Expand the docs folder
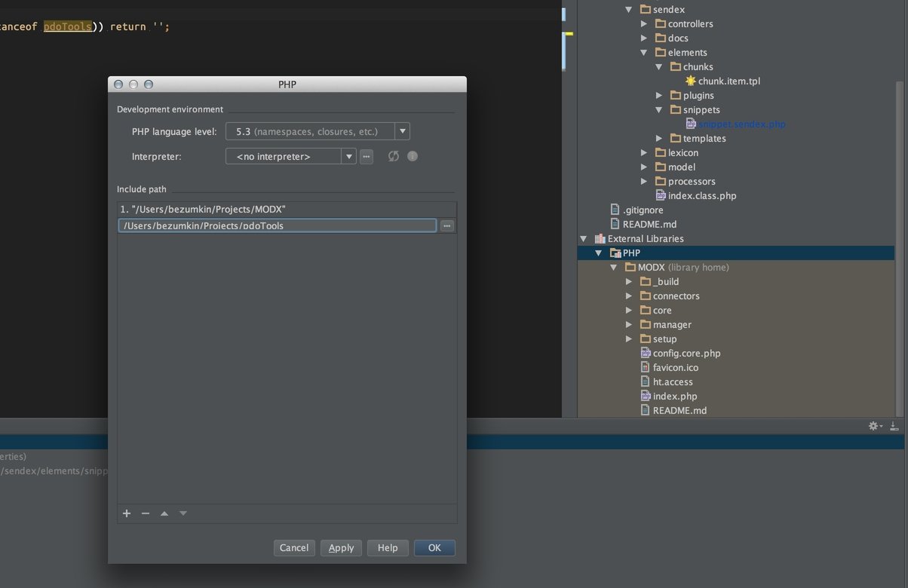 (x=644, y=38)
